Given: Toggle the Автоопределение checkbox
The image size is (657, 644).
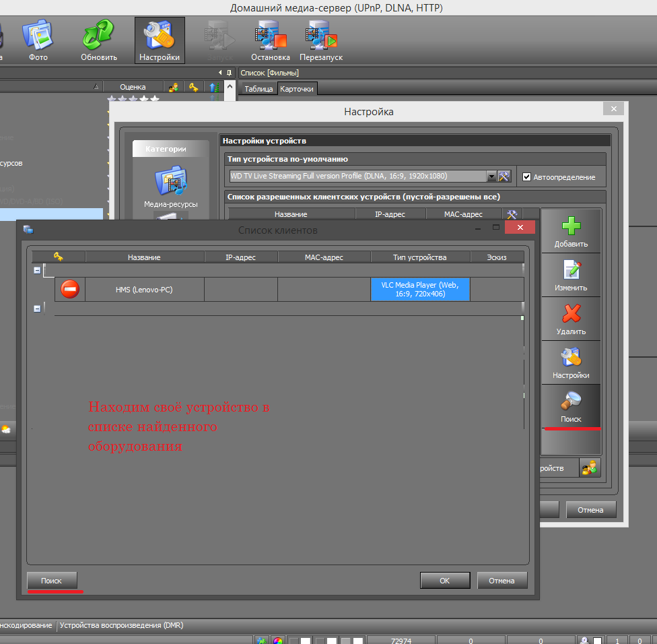Looking at the screenshot, I should coord(527,176).
